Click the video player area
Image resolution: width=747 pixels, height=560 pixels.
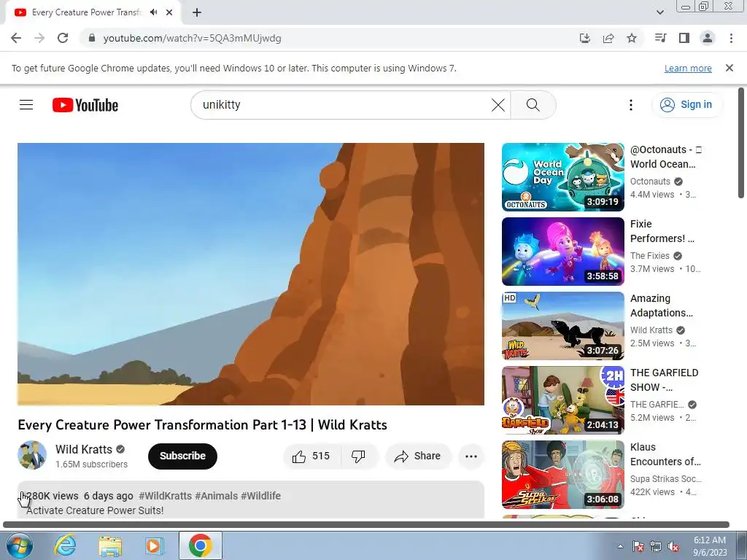pyautogui.click(x=251, y=274)
